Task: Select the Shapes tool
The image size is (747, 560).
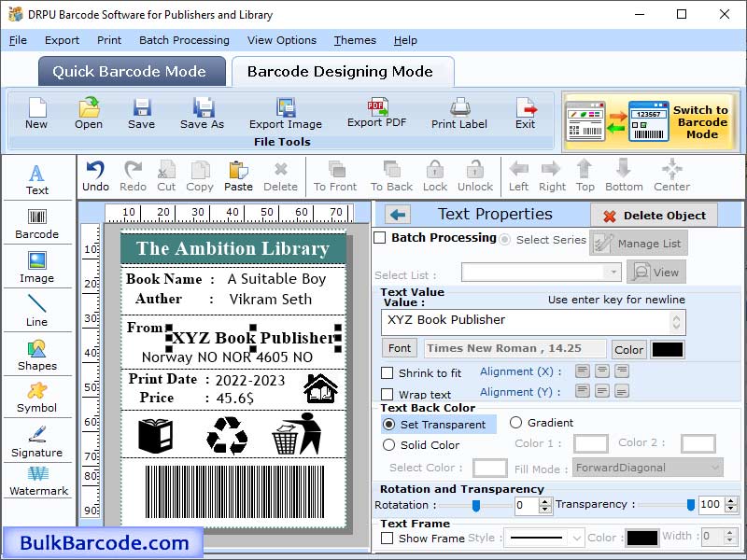Action: (37, 357)
